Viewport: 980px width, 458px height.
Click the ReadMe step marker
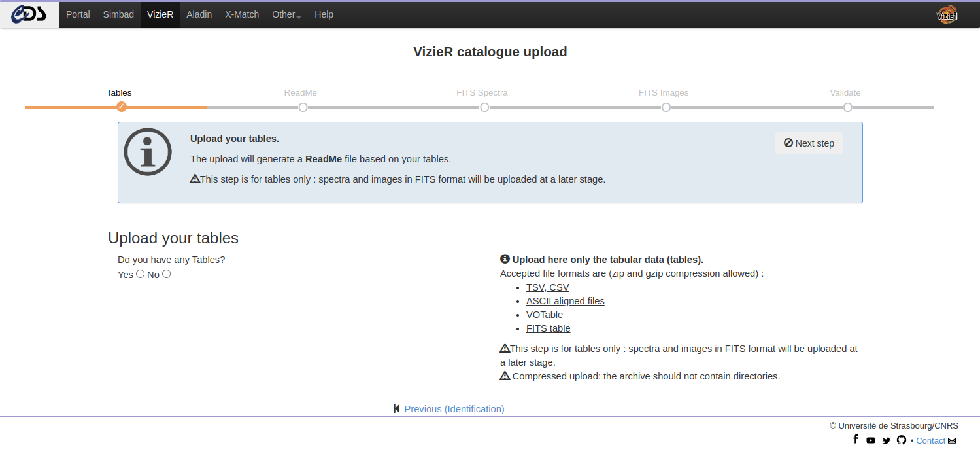303,107
